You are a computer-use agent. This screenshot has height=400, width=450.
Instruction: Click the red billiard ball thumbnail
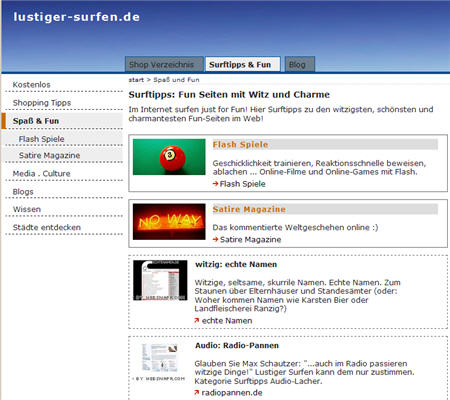pos(169,157)
